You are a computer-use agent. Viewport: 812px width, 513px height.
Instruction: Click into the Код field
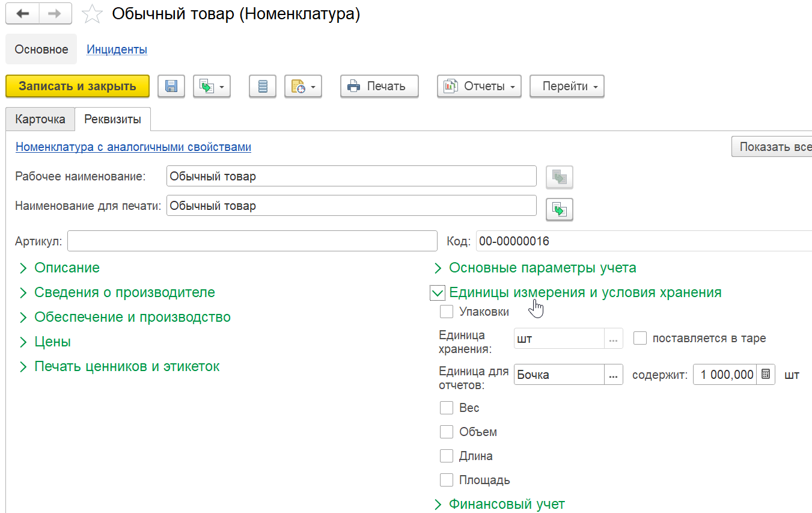(x=644, y=241)
